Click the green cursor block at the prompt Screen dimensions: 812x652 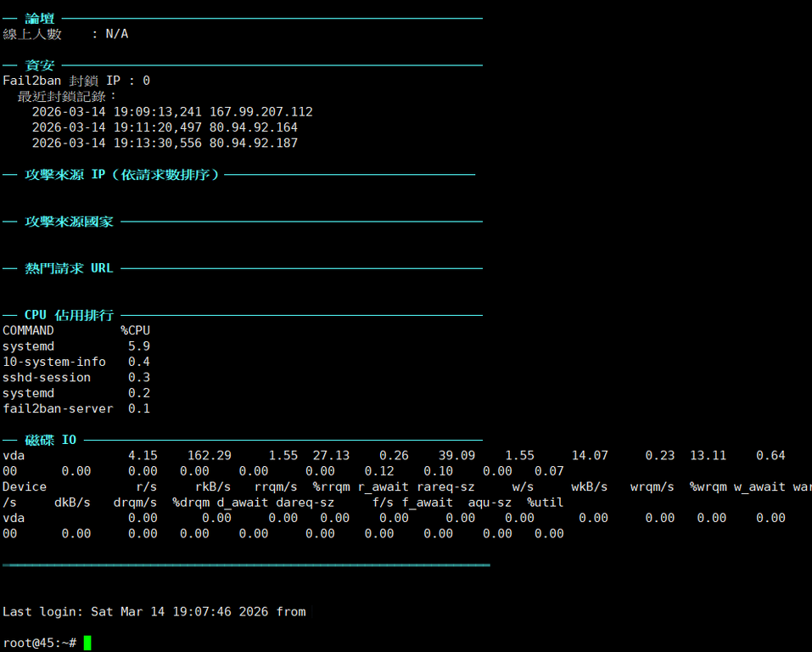[87, 643]
